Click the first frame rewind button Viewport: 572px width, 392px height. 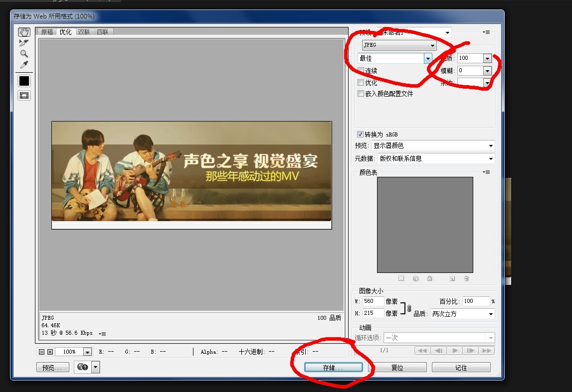pyautogui.click(x=422, y=351)
